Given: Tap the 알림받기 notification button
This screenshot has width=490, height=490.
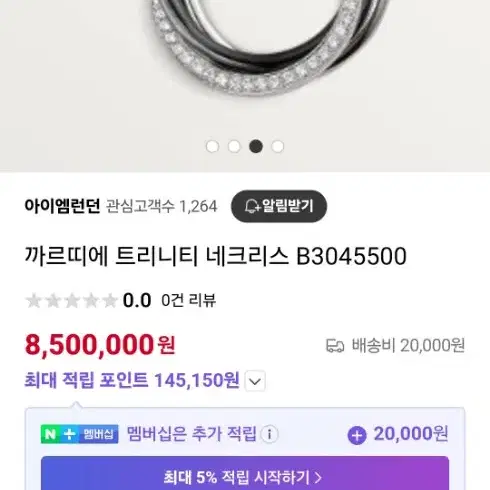Looking at the screenshot, I should point(279,206).
